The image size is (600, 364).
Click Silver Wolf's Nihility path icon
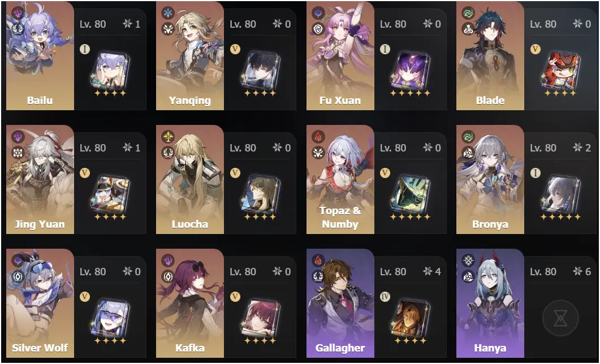pos(18,276)
